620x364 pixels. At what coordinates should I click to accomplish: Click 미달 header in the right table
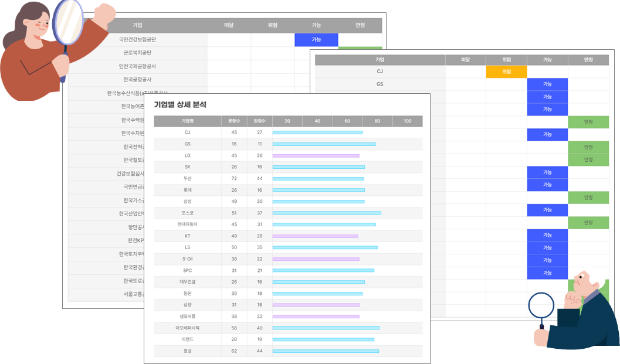point(465,60)
